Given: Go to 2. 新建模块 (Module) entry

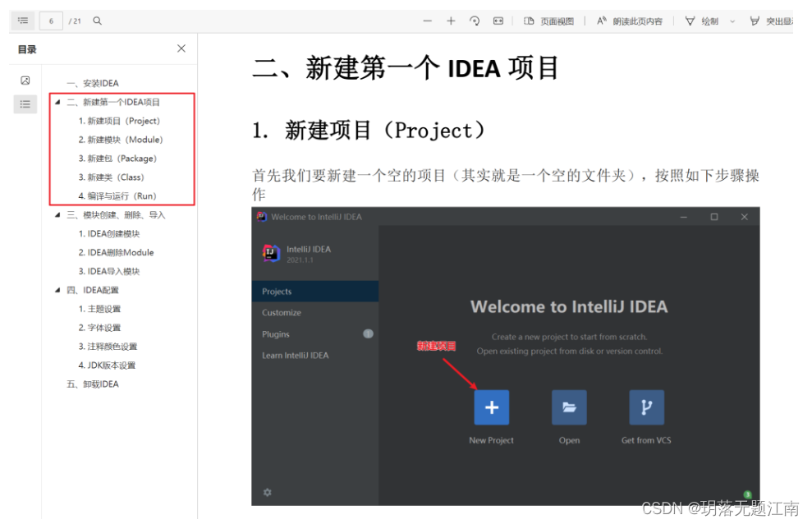Looking at the screenshot, I should 121,140.
